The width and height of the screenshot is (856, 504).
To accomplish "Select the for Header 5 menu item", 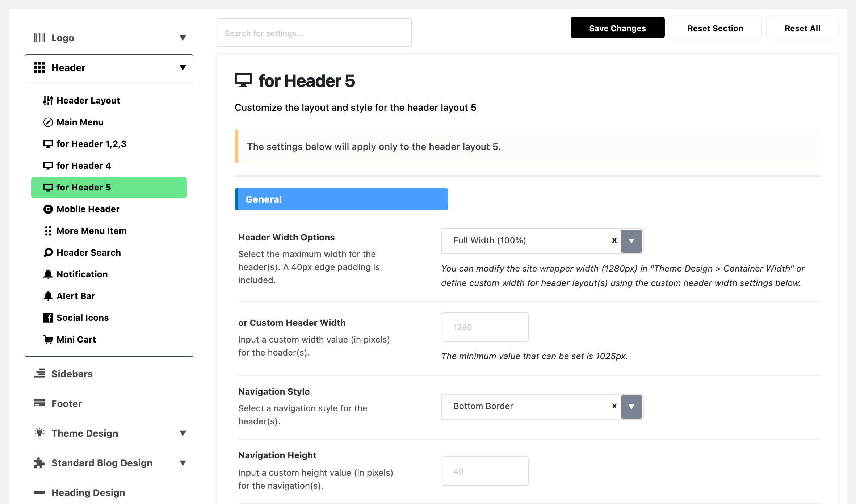I will point(109,188).
